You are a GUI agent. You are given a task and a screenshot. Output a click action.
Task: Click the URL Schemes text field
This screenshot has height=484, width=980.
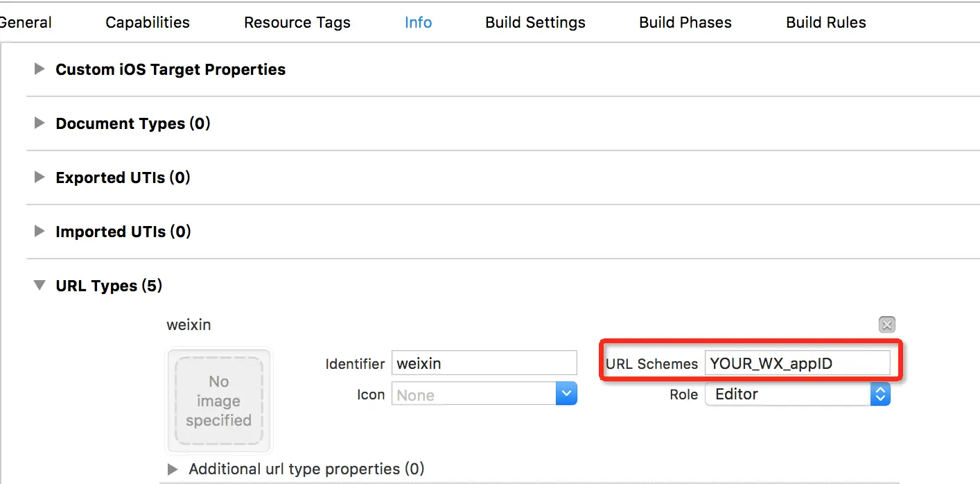pos(798,363)
